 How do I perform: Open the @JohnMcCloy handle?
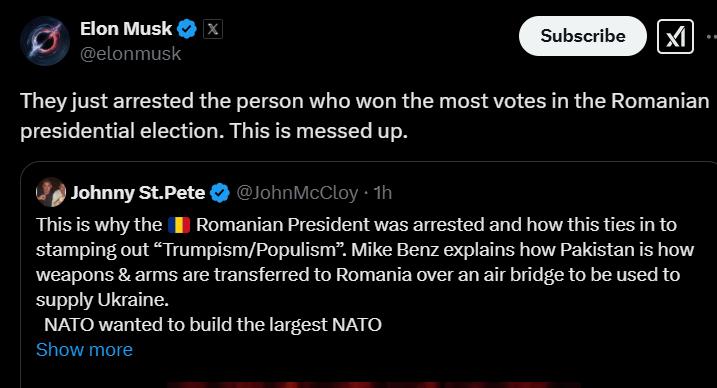pyautogui.click(x=297, y=193)
